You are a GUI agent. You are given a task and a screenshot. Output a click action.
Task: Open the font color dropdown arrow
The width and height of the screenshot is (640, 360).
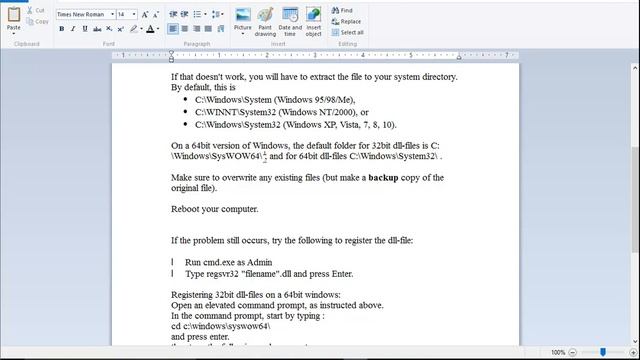[158, 29]
